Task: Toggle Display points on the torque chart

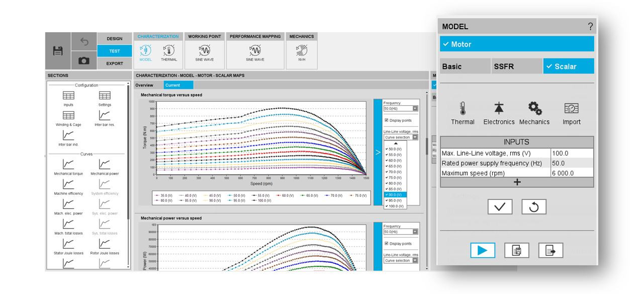Action: point(386,120)
